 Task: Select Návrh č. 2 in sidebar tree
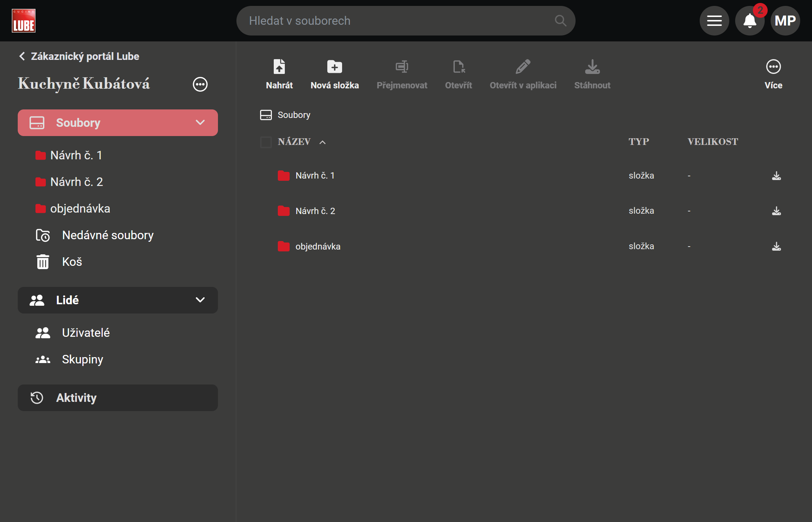(x=76, y=182)
